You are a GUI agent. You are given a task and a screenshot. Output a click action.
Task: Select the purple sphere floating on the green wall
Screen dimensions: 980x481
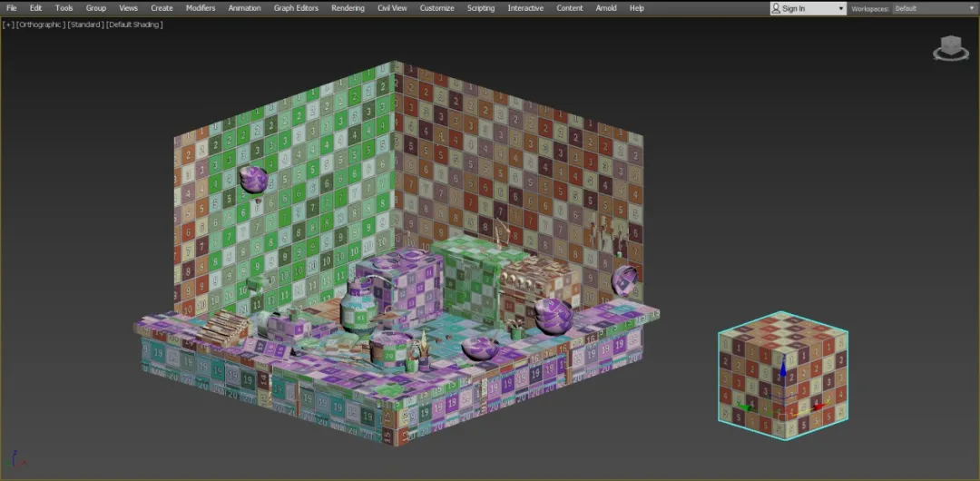click(253, 180)
